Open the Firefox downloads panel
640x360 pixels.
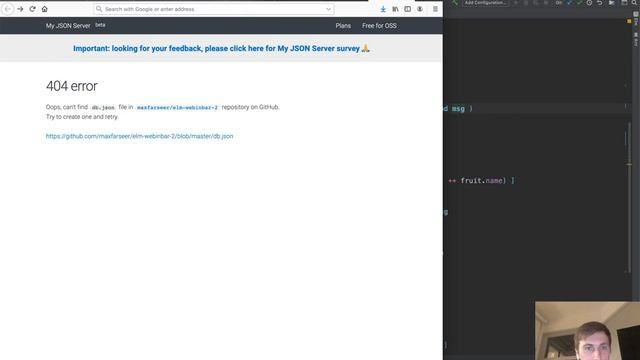click(x=383, y=9)
